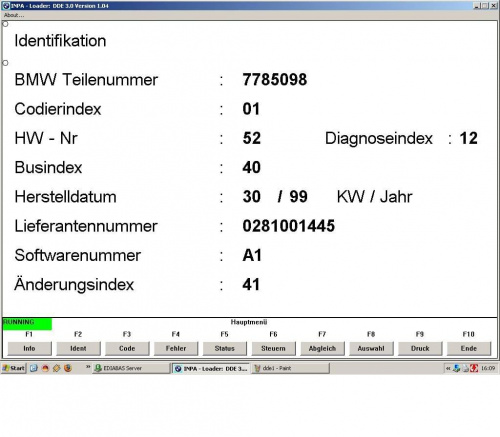Activate the F6 Steuern button
The height and width of the screenshot is (437, 500).
[x=273, y=348]
